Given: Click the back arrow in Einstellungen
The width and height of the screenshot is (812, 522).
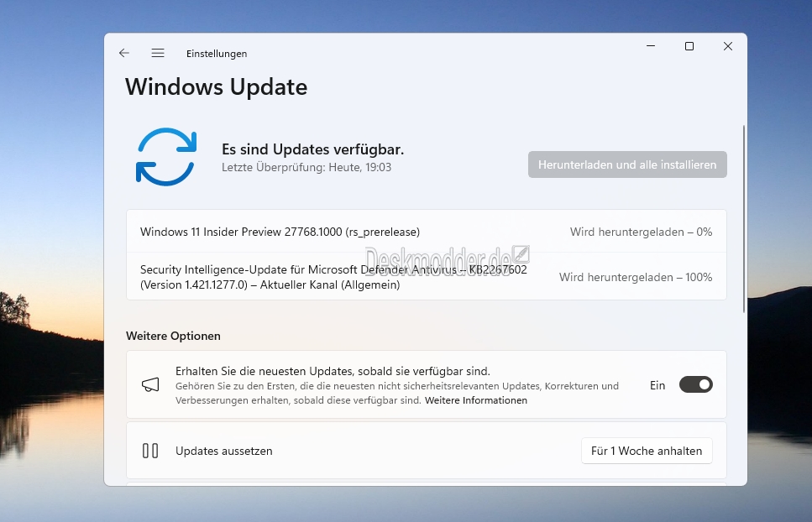Looking at the screenshot, I should 124,53.
